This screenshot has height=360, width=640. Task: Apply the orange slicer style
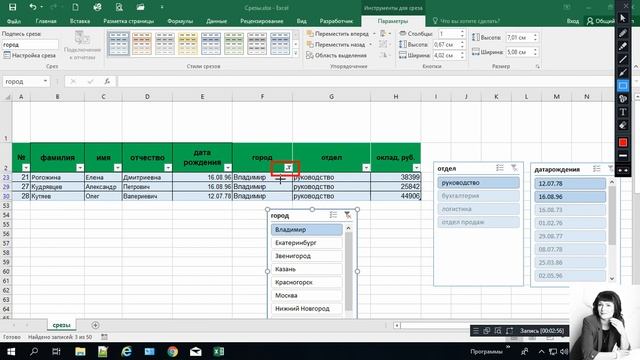click(142, 44)
